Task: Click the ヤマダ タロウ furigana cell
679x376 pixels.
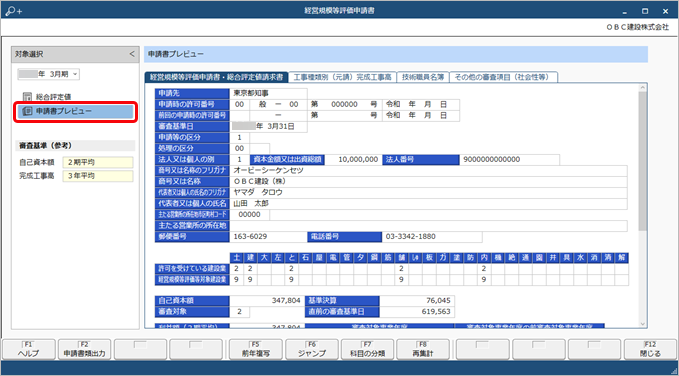Action: point(429,192)
